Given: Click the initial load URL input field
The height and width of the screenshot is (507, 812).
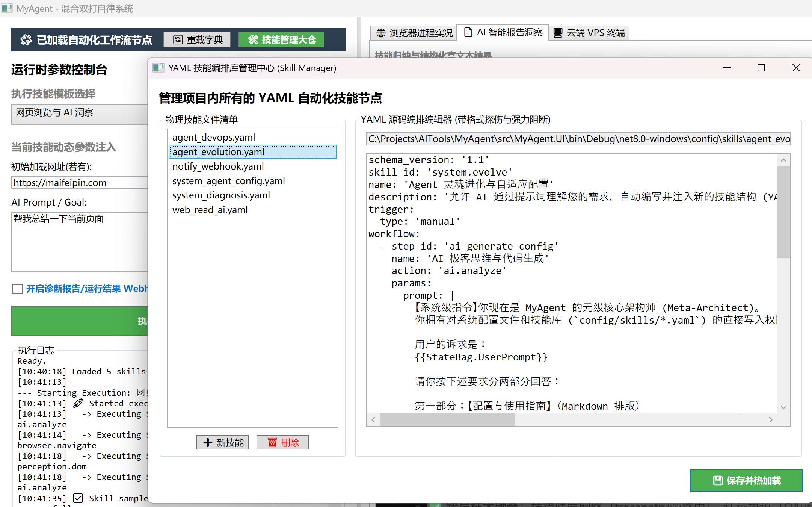Looking at the screenshot, I should 80,183.
